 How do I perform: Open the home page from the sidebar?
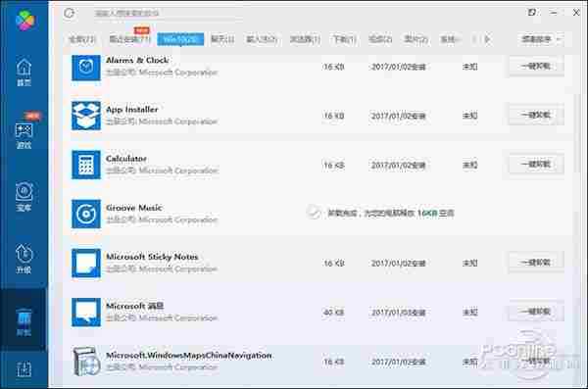(24, 72)
